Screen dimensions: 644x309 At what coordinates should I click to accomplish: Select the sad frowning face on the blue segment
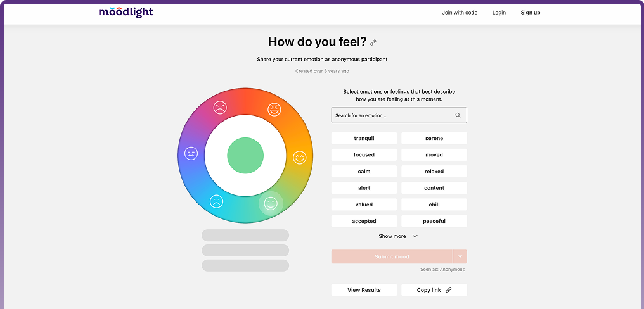click(x=217, y=201)
